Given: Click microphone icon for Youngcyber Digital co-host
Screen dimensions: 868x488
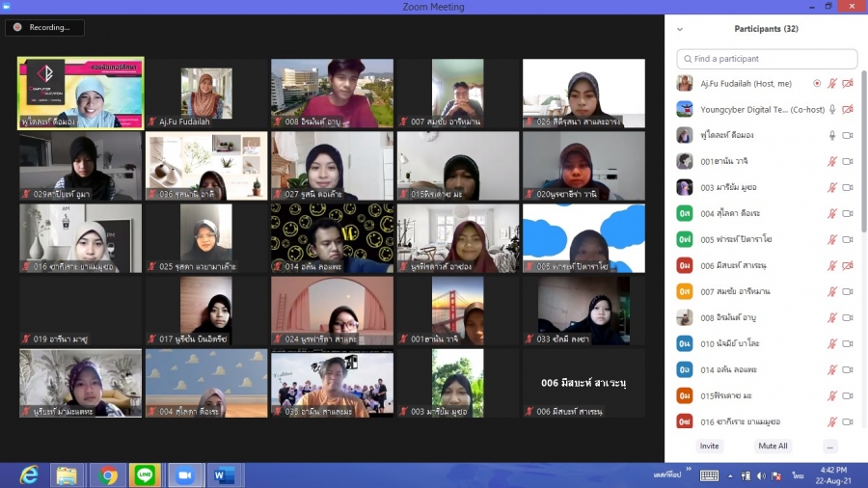Looking at the screenshot, I should pos(832,110).
